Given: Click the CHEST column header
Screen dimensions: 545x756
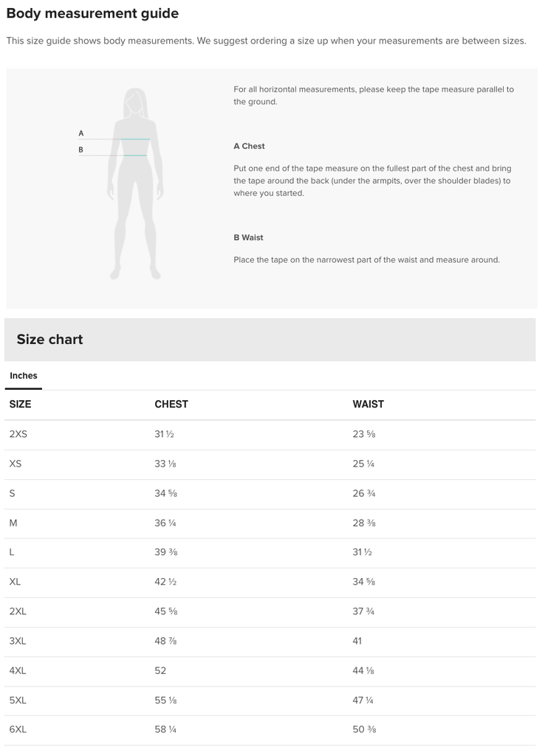Looking at the screenshot, I should click(x=171, y=404).
